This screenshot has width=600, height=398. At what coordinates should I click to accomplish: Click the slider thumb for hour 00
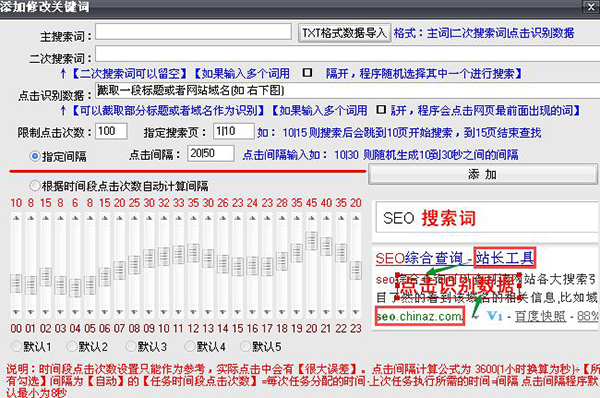(x=16, y=284)
